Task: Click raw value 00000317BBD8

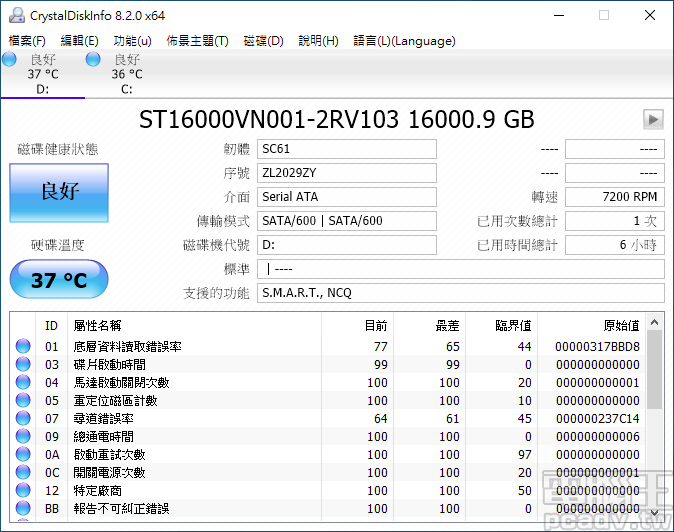Action: (597, 346)
